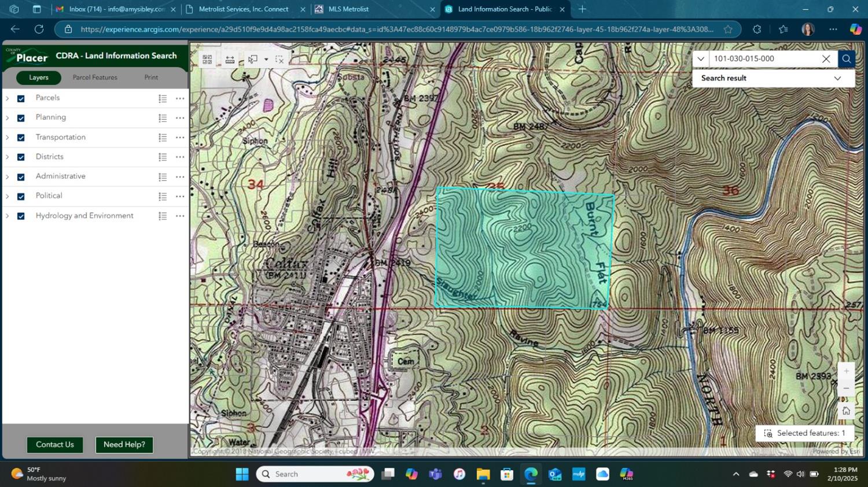This screenshot has height=487, width=868.
Task: Clear the current map selection
Action: (x=279, y=60)
